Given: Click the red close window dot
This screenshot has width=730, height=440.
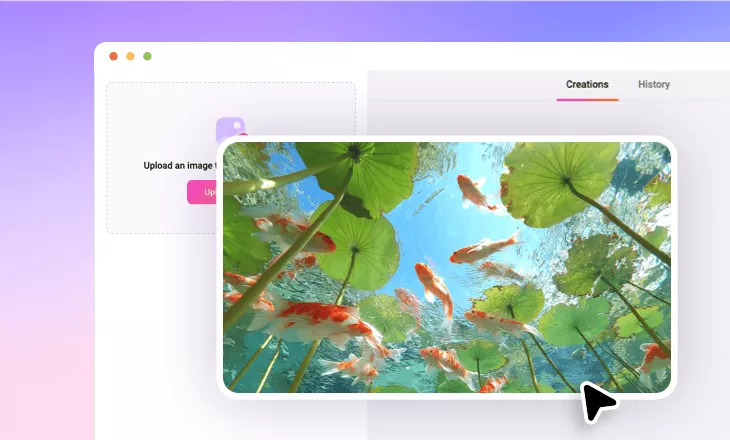Looking at the screenshot, I should click(113, 56).
